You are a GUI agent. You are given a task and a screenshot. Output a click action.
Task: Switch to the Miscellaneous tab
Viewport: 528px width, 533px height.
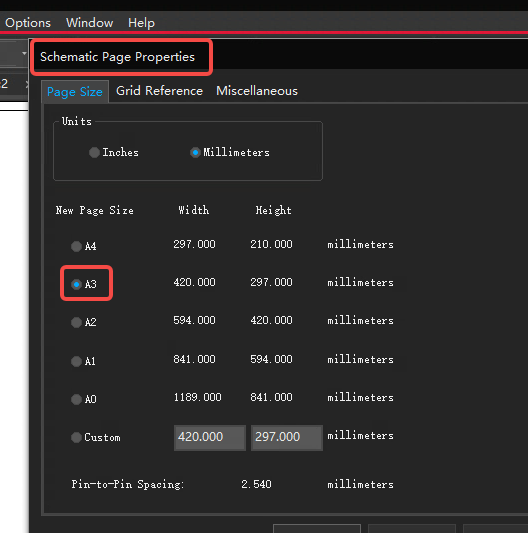[x=257, y=91]
